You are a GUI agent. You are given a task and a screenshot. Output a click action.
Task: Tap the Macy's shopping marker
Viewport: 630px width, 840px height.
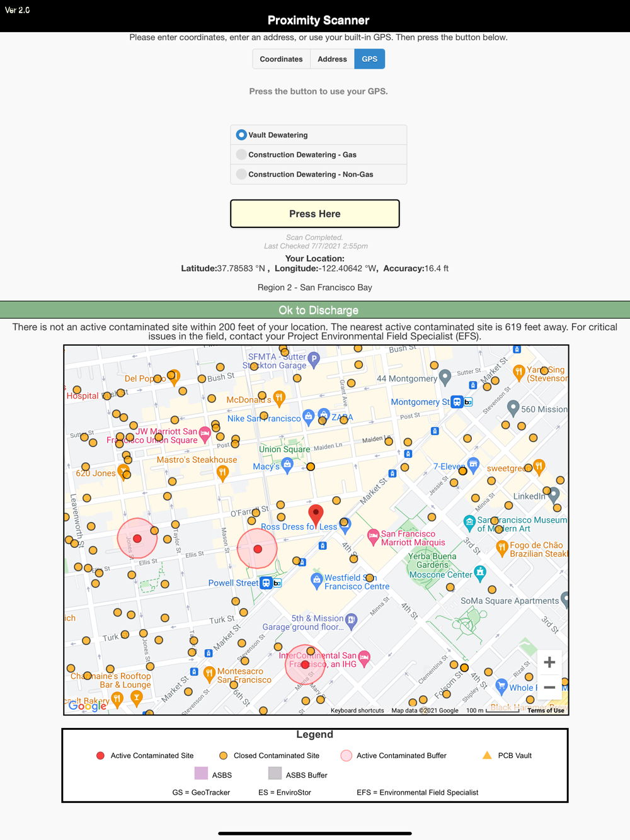pos(287,466)
